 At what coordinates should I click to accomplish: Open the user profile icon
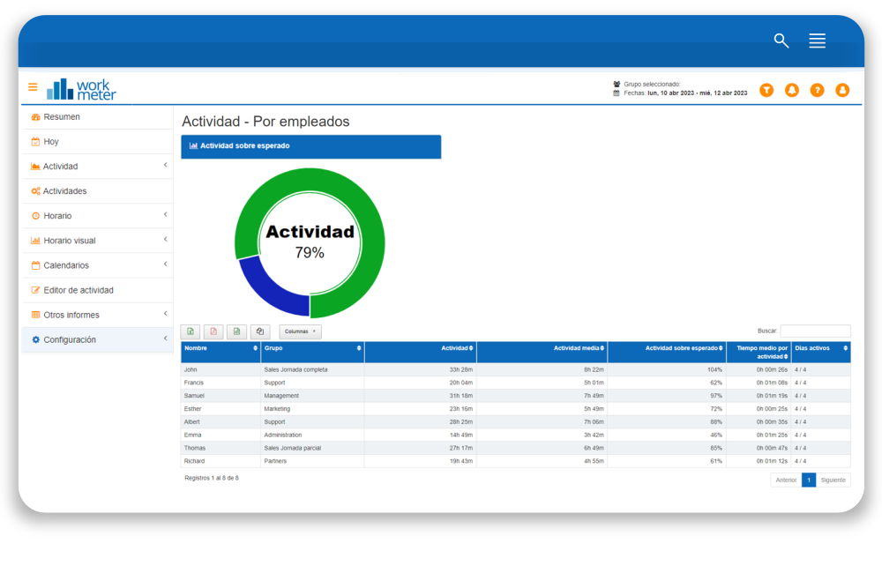pos(842,90)
